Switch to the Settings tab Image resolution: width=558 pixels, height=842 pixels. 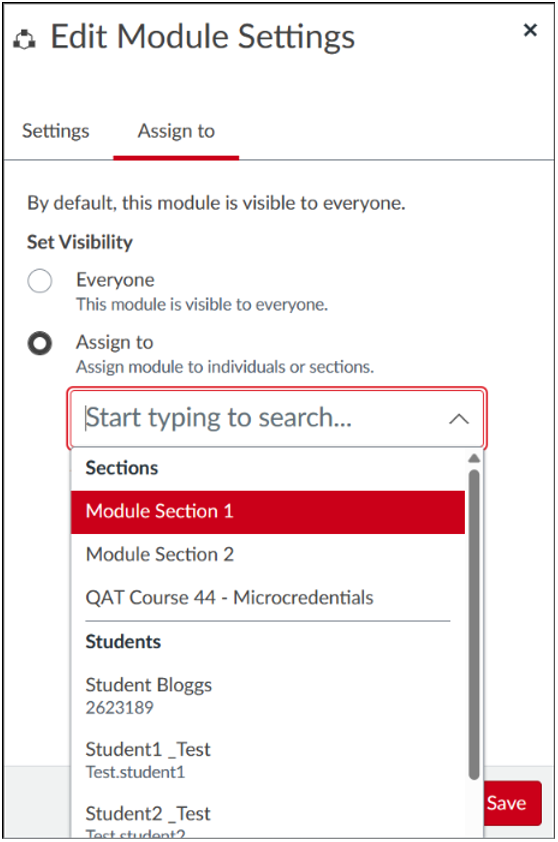point(55,131)
